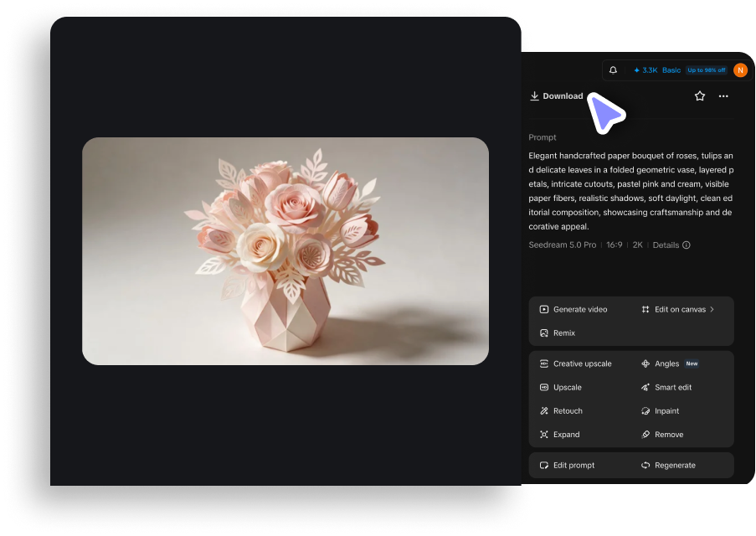Click the Basic plan label

671,70
